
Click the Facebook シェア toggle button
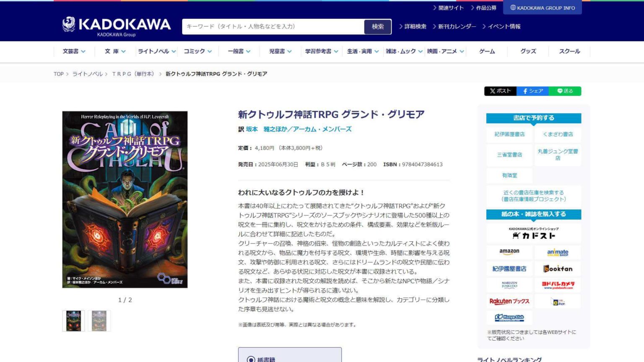(532, 91)
